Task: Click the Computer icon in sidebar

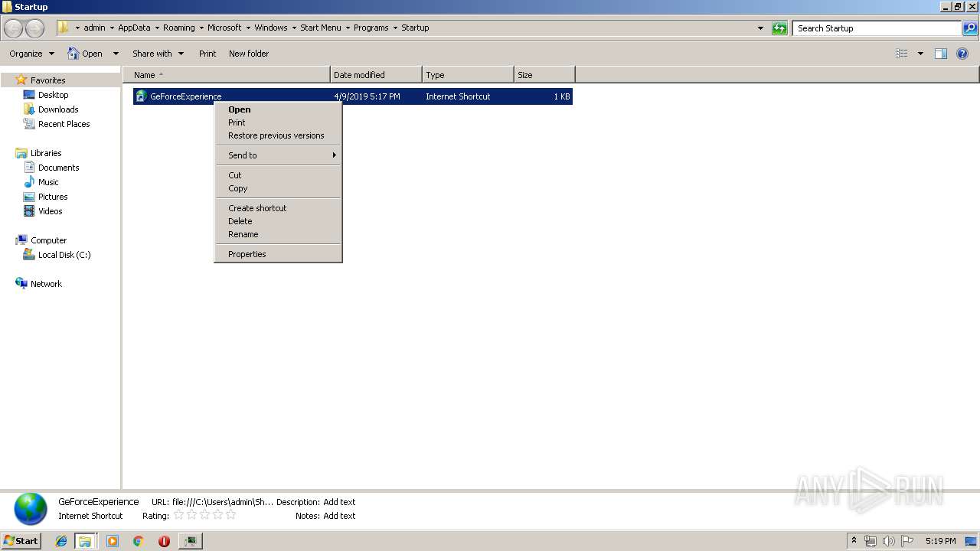Action: pos(21,240)
